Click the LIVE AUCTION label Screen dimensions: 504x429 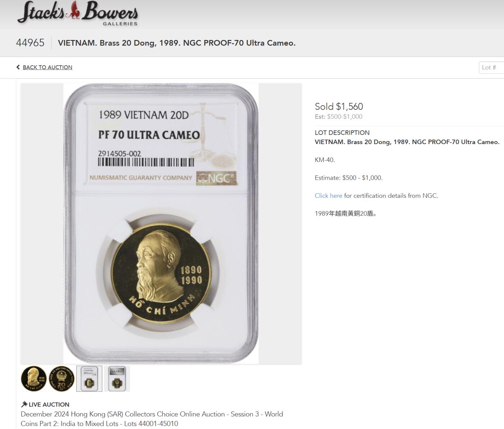[49, 405]
